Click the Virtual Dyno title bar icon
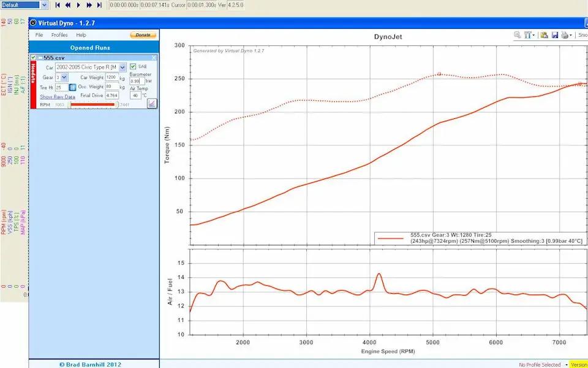Image resolution: width=588 pixels, height=368 pixels. click(x=33, y=23)
